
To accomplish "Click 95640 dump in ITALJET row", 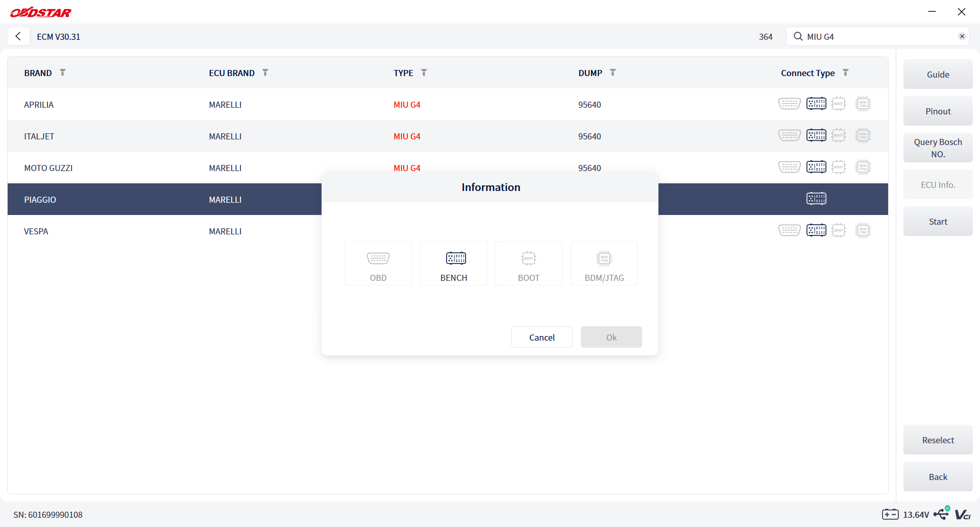I will (590, 136).
